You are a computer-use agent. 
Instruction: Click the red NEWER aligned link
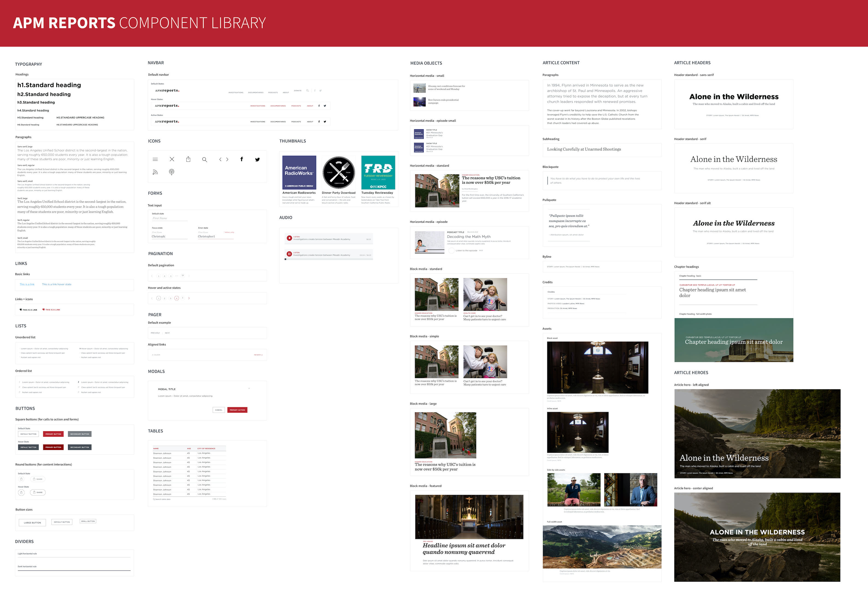[x=258, y=355]
